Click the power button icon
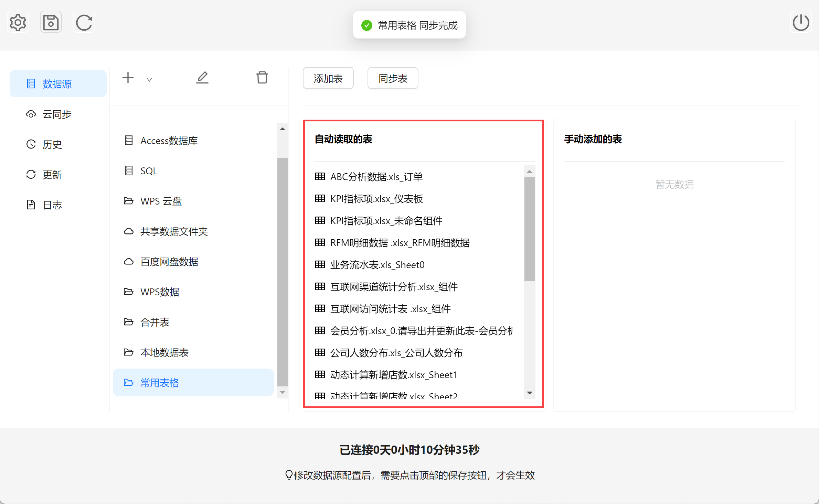 (801, 23)
